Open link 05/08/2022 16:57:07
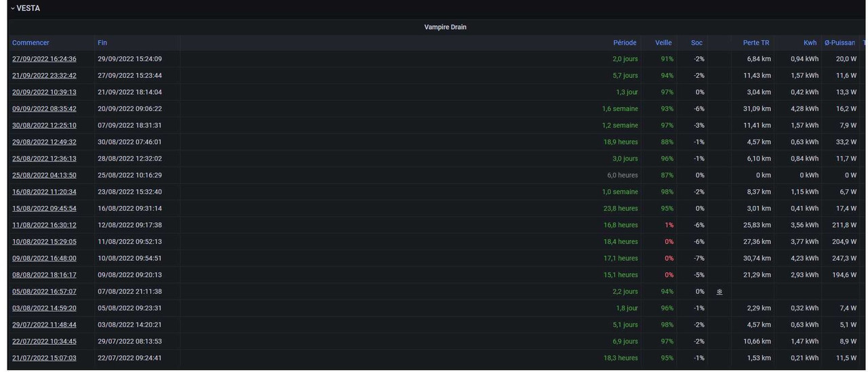The width and height of the screenshot is (868, 372). click(x=44, y=291)
